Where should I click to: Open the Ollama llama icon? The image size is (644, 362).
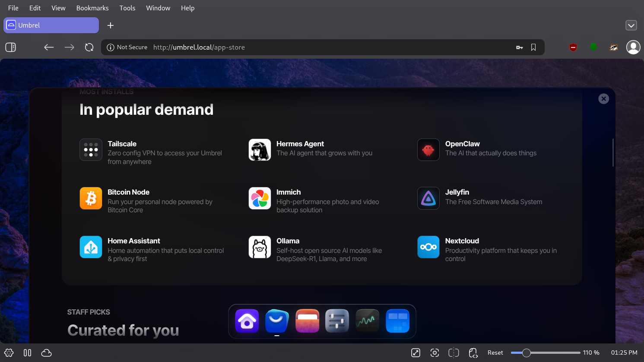[260, 247]
